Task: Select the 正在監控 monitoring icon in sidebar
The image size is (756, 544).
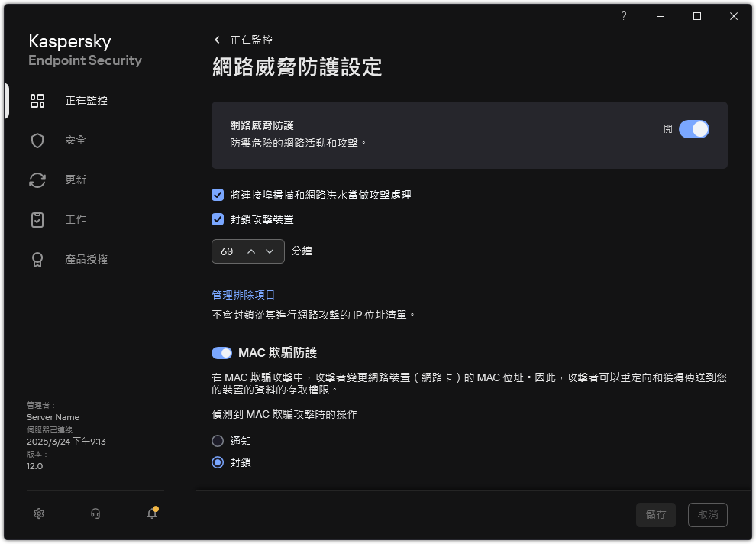Action: tap(37, 100)
